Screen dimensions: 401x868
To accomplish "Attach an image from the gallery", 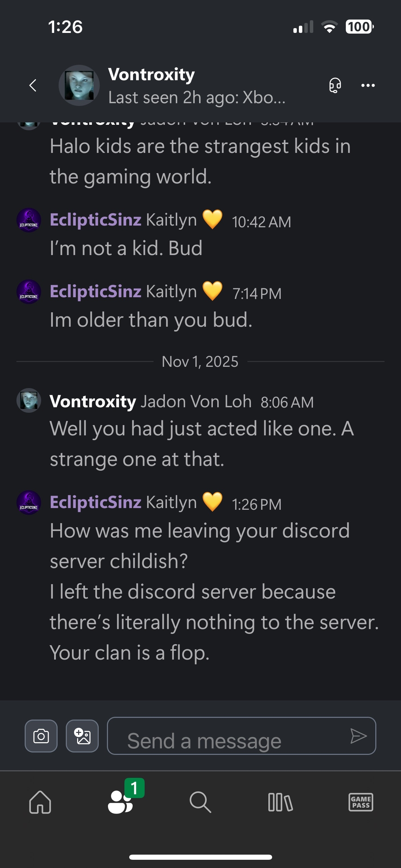I will [x=82, y=736].
